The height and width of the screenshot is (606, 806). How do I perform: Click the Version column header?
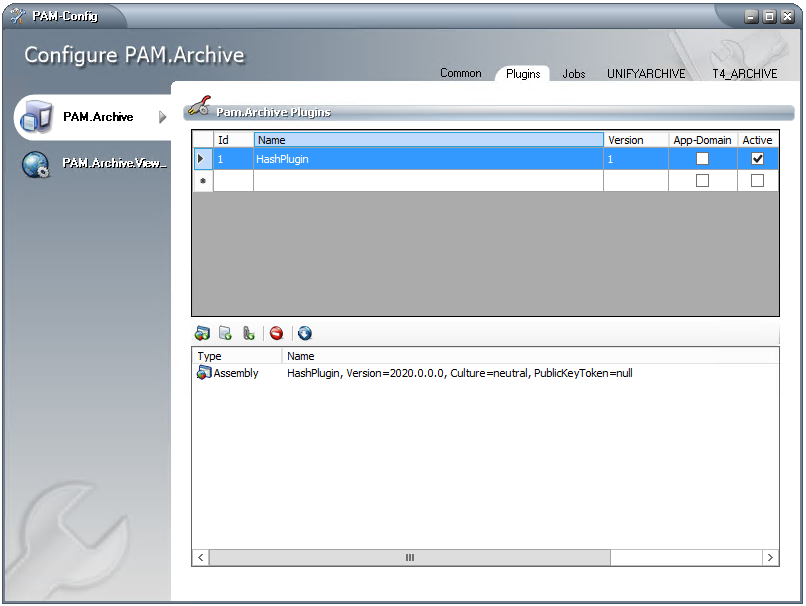pyautogui.click(x=636, y=140)
